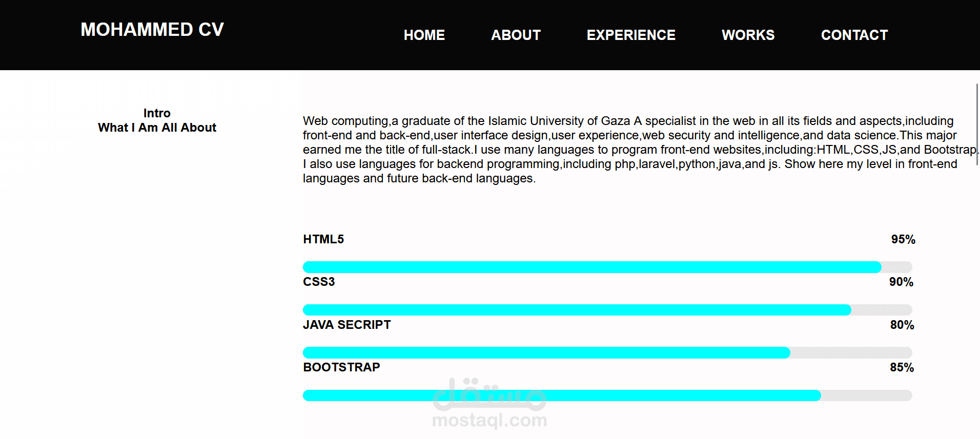
Task: Click the mostaql.com watermark text
Action: click(489, 421)
